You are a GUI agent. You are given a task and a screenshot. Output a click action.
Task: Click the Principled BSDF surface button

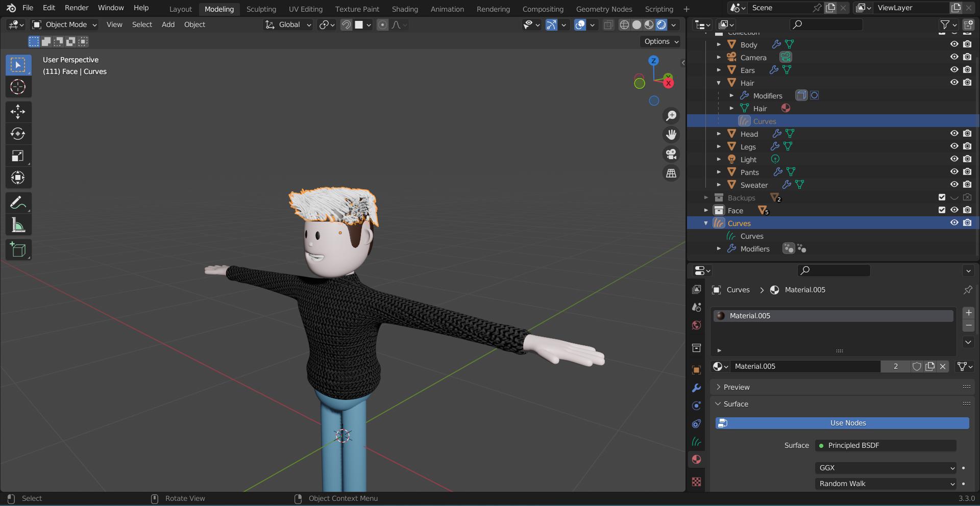pyautogui.click(x=886, y=445)
